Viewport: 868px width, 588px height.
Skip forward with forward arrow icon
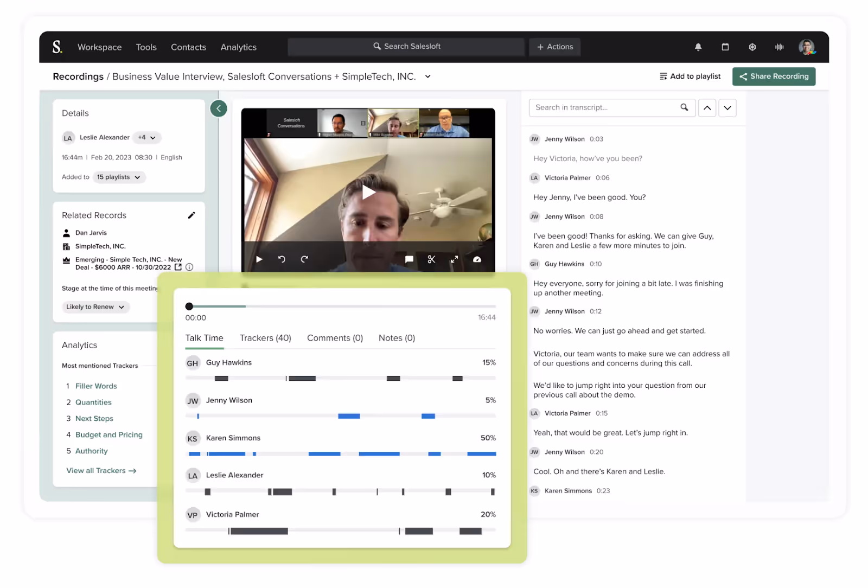(304, 259)
